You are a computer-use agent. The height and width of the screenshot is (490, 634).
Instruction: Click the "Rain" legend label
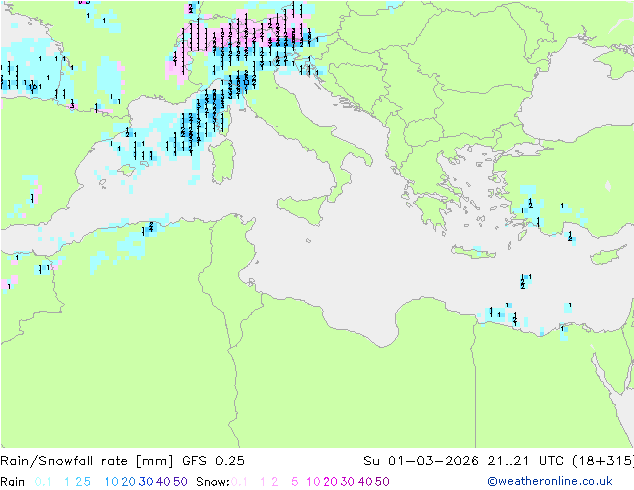click(13, 482)
